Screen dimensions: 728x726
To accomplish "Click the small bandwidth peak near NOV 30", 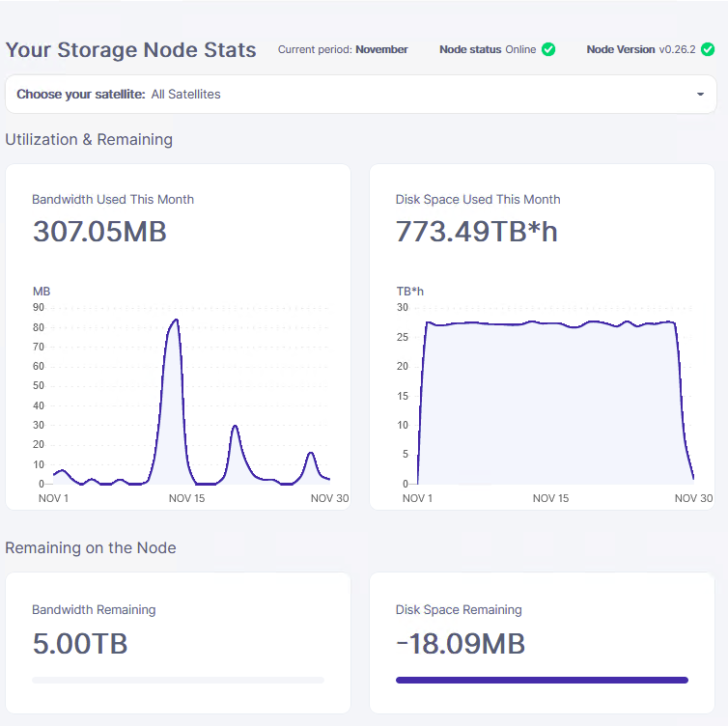I will (x=311, y=454).
